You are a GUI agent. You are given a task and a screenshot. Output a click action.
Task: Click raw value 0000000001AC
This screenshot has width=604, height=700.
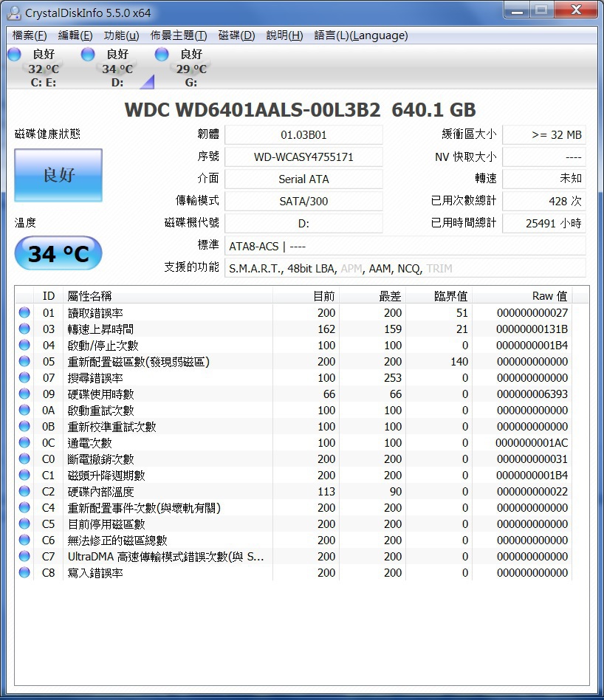click(x=532, y=443)
